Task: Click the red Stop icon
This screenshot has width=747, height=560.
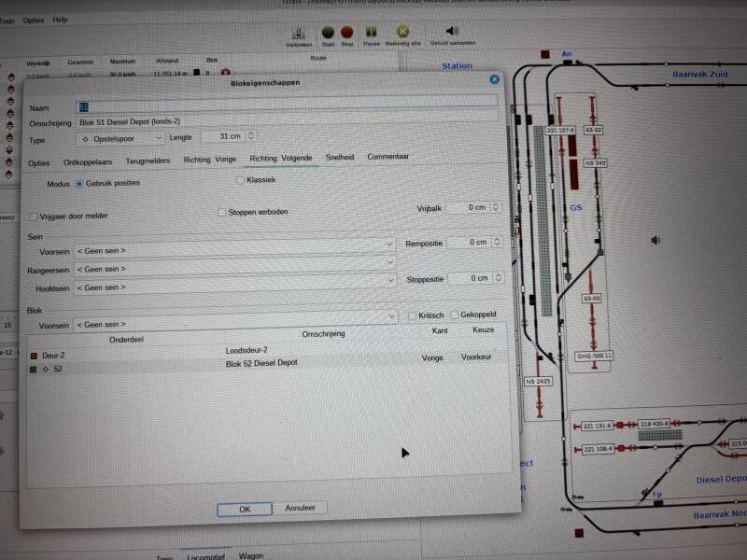Action: tap(346, 33)
